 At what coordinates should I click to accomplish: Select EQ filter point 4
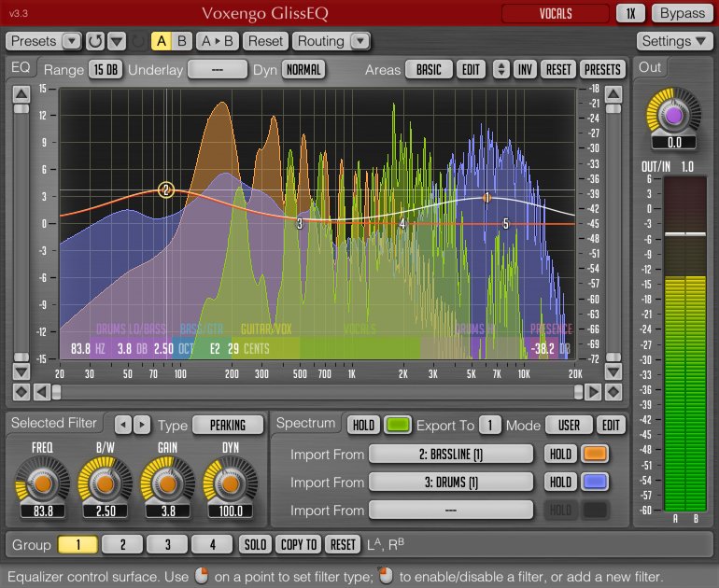tap(402, 224)
